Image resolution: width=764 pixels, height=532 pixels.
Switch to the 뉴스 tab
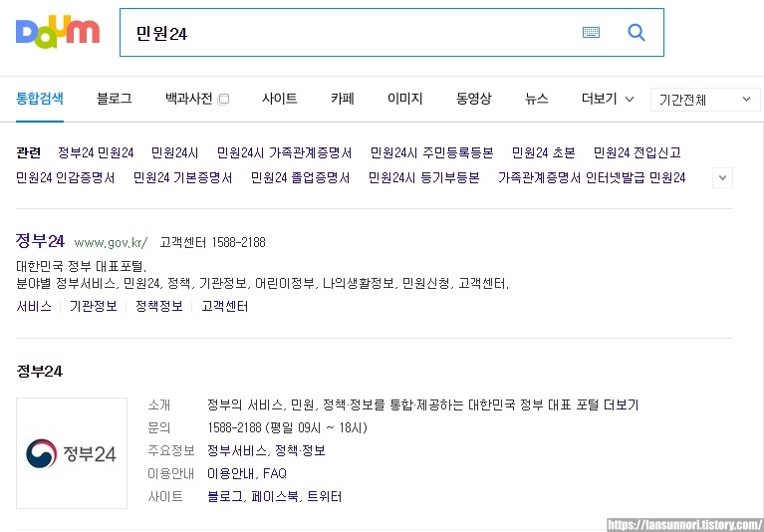coord(537,99)
